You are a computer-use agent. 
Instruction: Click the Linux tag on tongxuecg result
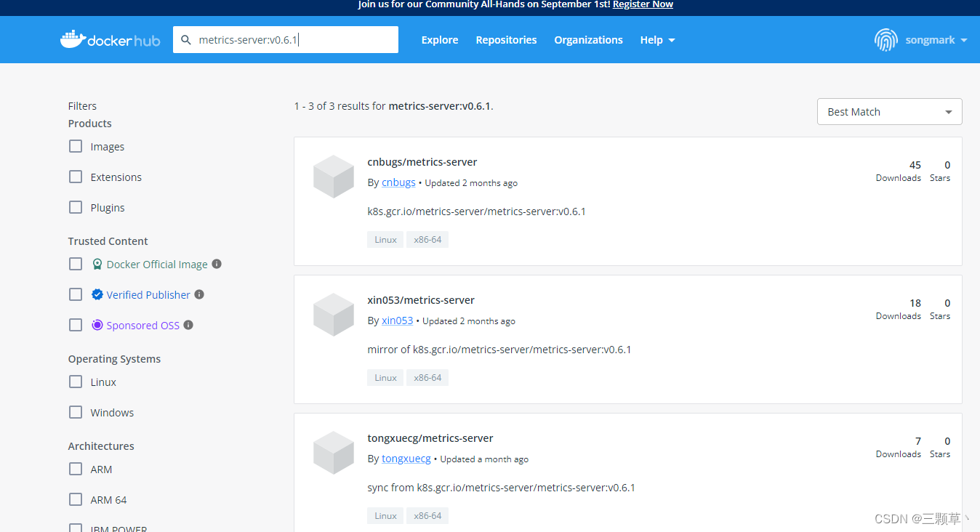385,515
